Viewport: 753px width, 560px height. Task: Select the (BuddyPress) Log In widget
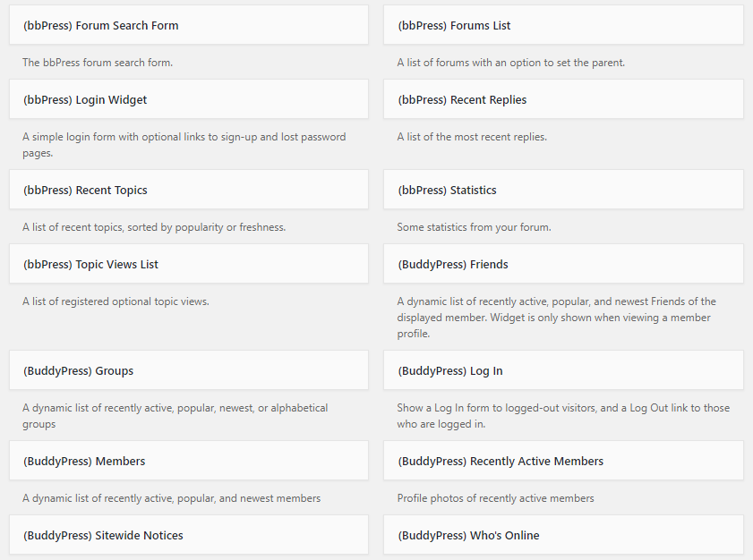[x=563, y=370]
